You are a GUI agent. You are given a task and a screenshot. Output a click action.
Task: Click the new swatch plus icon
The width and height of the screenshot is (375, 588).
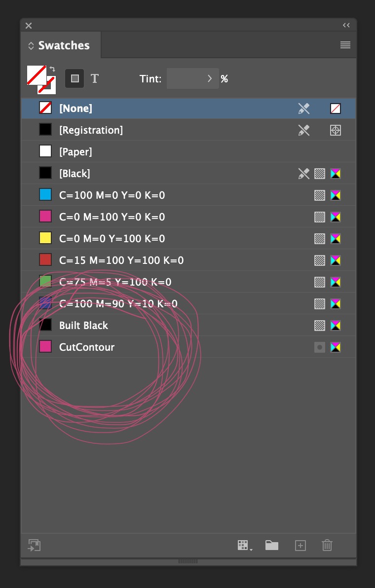tap(300, 545)
